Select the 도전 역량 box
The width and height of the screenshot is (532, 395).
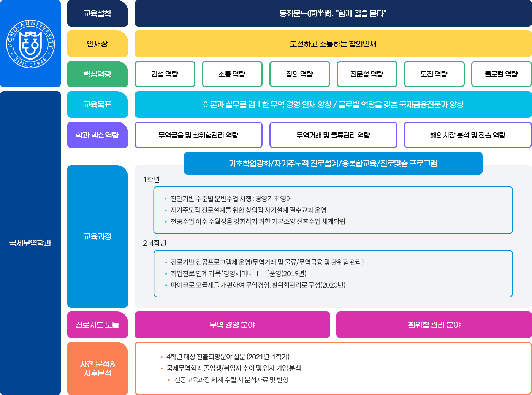coord(434,74)
